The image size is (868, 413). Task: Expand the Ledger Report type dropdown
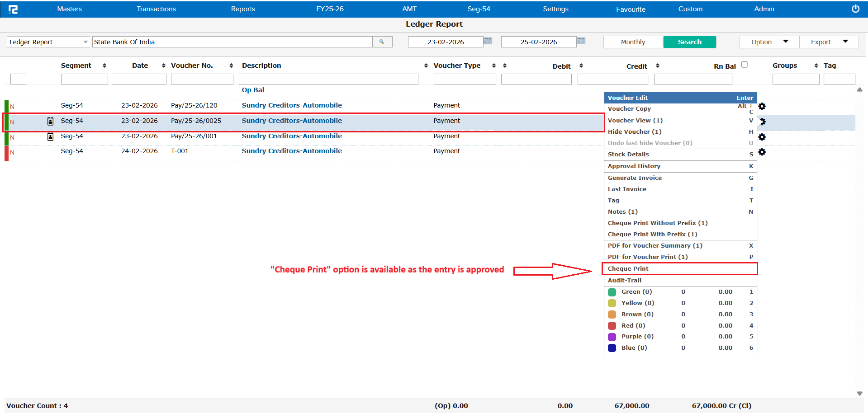(x=85, y=42)
